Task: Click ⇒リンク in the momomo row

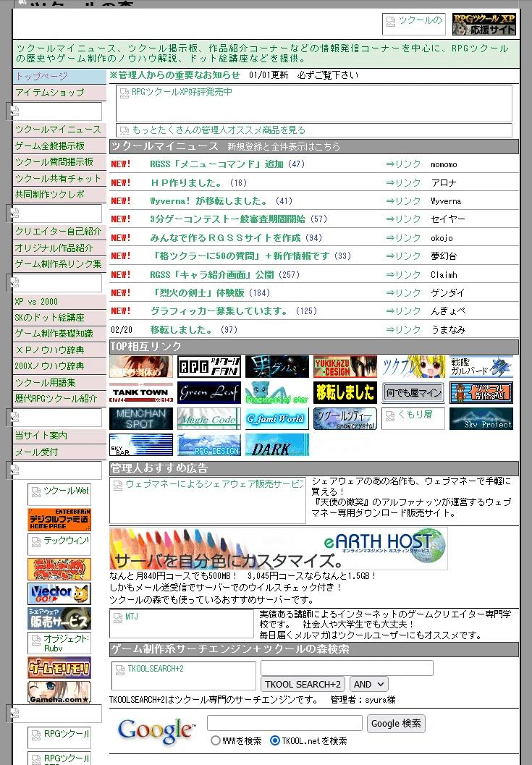Action: pyautogui.click(x=403, y=164)
